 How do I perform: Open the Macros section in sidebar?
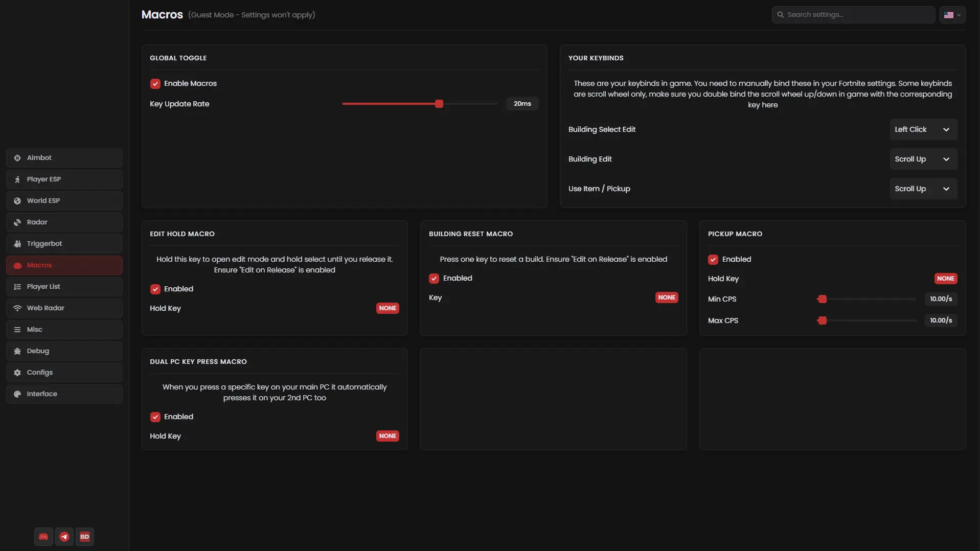pos(64,265)
